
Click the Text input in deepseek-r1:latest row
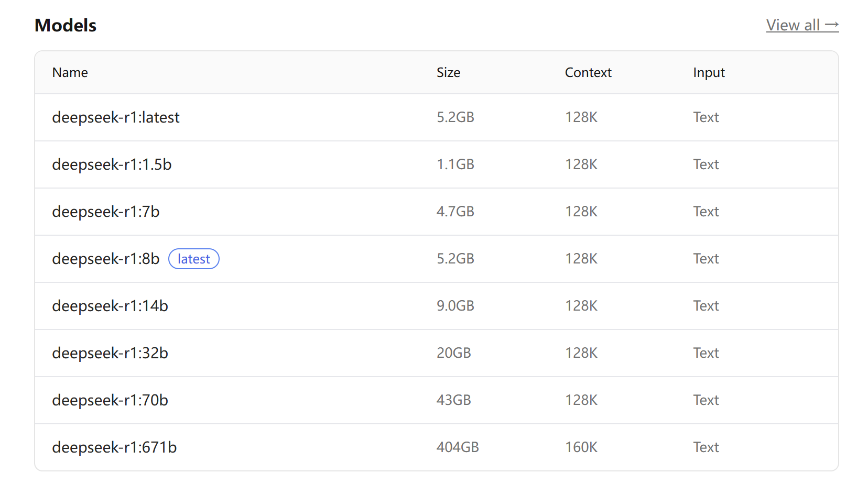tap(706, 117)
